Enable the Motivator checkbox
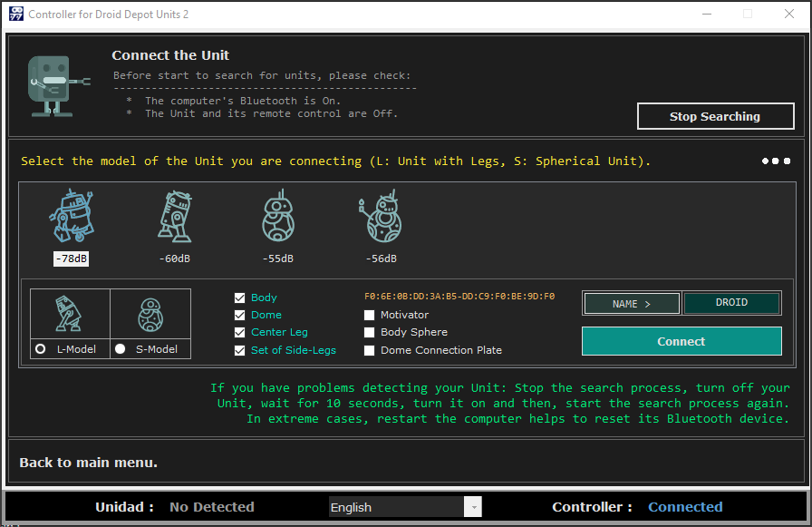 (x=369, y=315)
